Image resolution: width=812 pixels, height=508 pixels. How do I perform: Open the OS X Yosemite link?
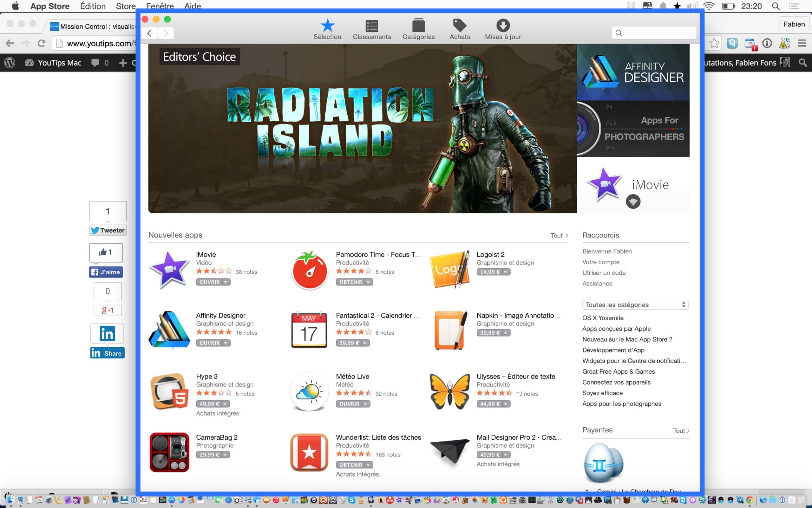603,318
